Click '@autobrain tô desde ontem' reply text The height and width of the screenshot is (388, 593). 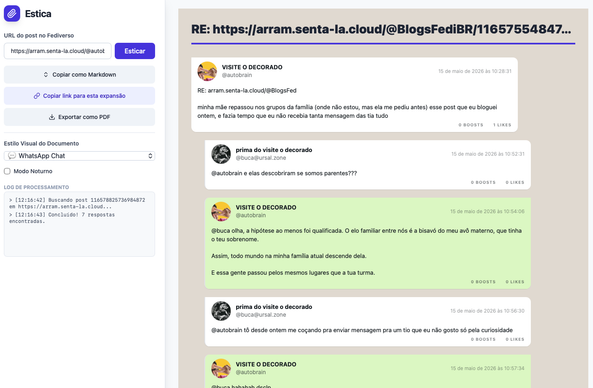click(362, 330)
